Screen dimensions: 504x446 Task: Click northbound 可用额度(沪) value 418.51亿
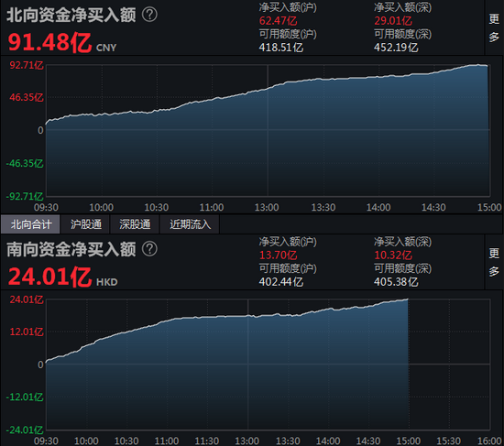click(x=281, y=48)
